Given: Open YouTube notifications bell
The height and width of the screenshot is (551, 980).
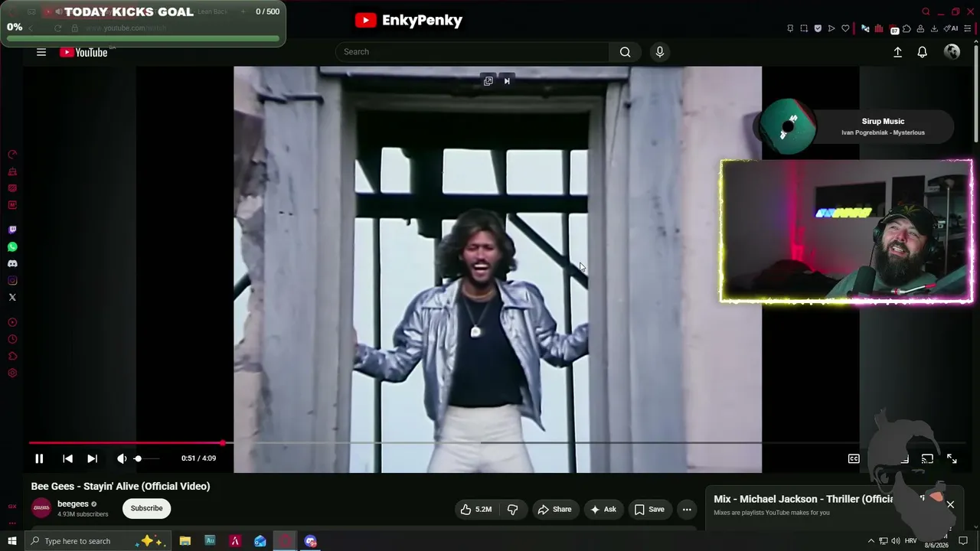Looking at the screenshot, I should coord(923,52).
